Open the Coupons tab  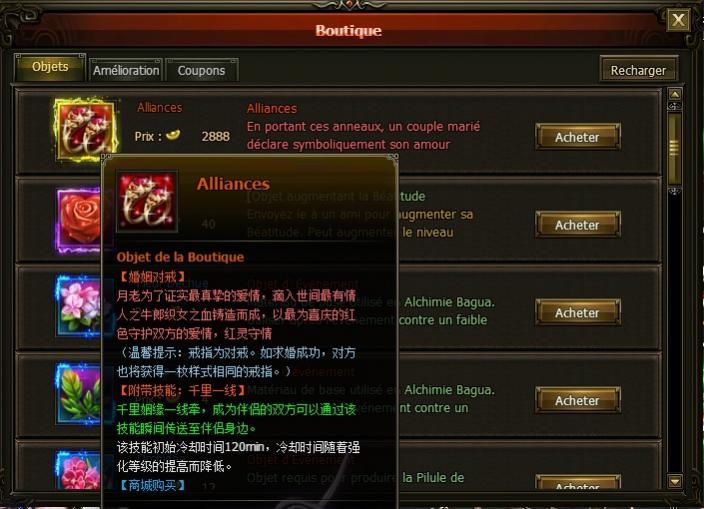click(x=201, y=70)
